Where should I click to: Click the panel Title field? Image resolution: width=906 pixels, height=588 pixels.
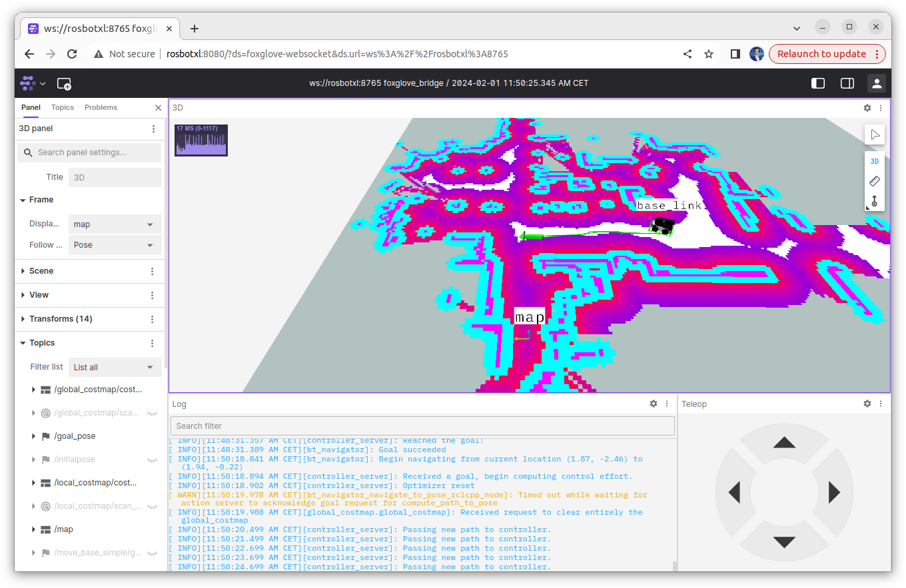point(115,177)
